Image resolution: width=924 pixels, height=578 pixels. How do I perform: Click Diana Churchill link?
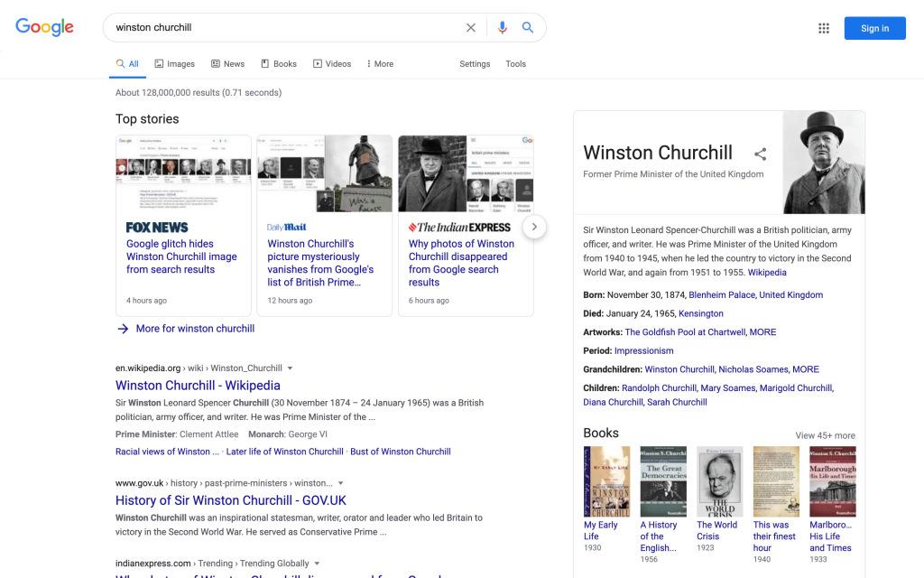point(613,402)
